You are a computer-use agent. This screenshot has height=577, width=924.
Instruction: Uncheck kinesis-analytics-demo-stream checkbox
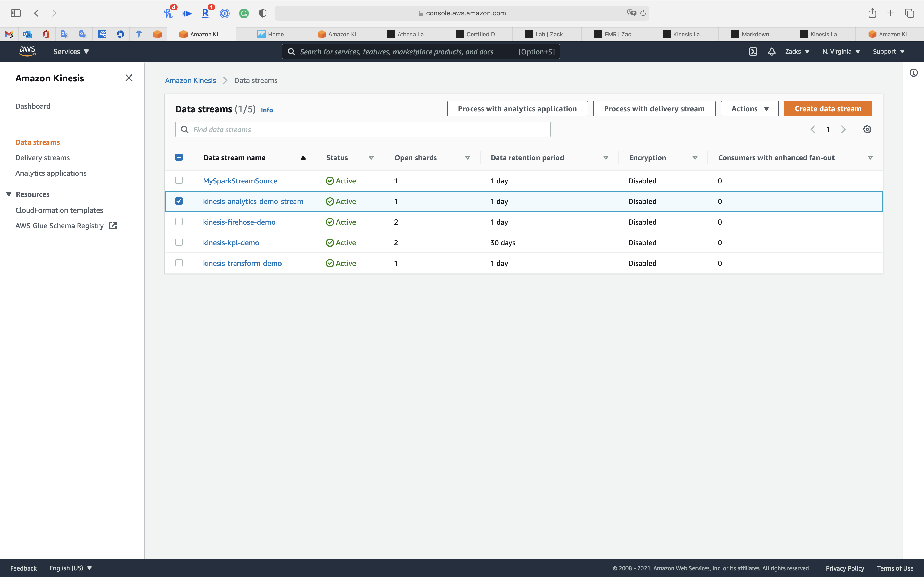tap(179, 201)
